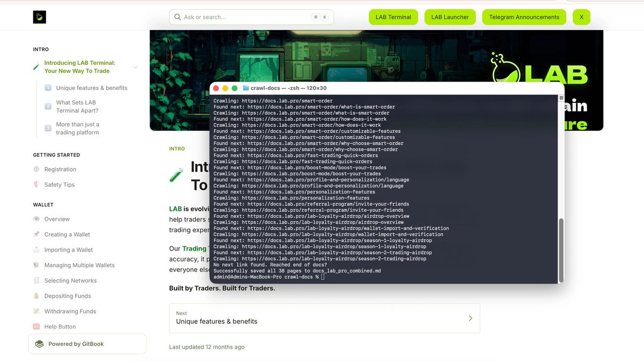Click the icon beside Withdrawing Funds
The height and width of the screenshot is (362, 644).
coord(36,311)
